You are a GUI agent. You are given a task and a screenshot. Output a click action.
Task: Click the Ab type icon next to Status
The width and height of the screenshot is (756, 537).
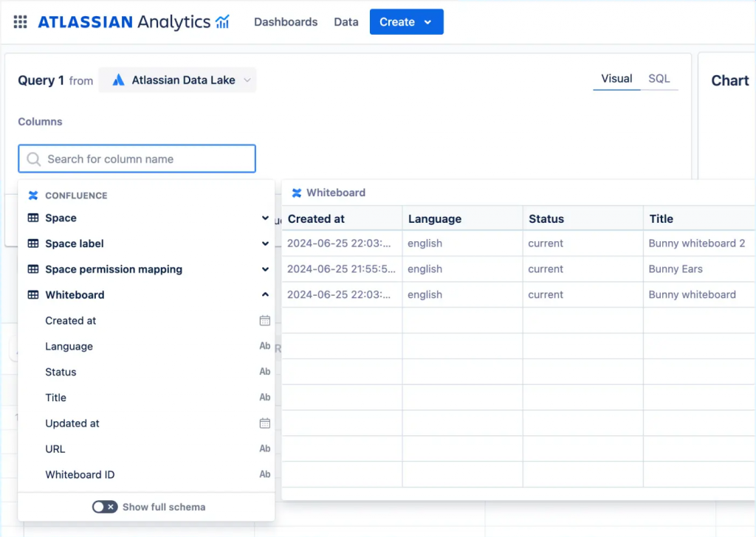pos(265,371)
